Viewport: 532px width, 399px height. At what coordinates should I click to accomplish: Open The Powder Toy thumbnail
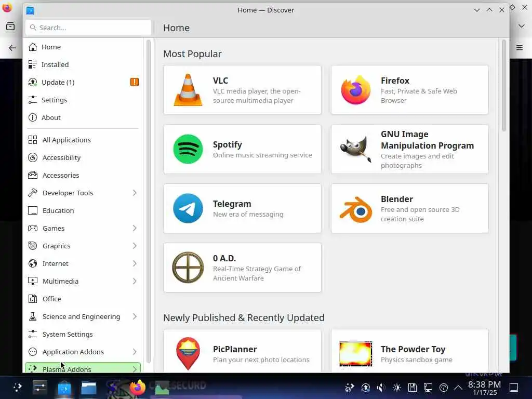click(x=355, y=353)
